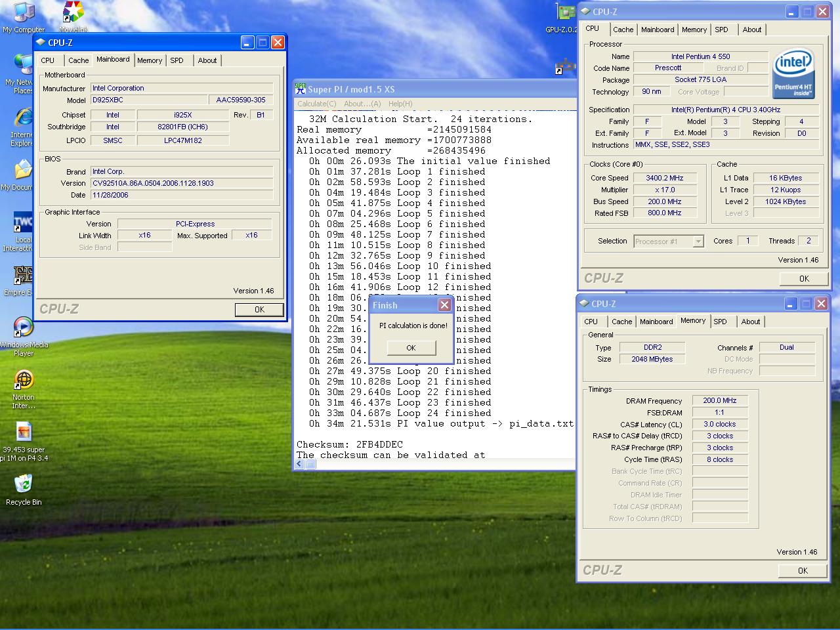This screenshot has width=840, height=630.
Task: Select Mainboard tab in top-right CPU-Z window
Action: [658, 30]
